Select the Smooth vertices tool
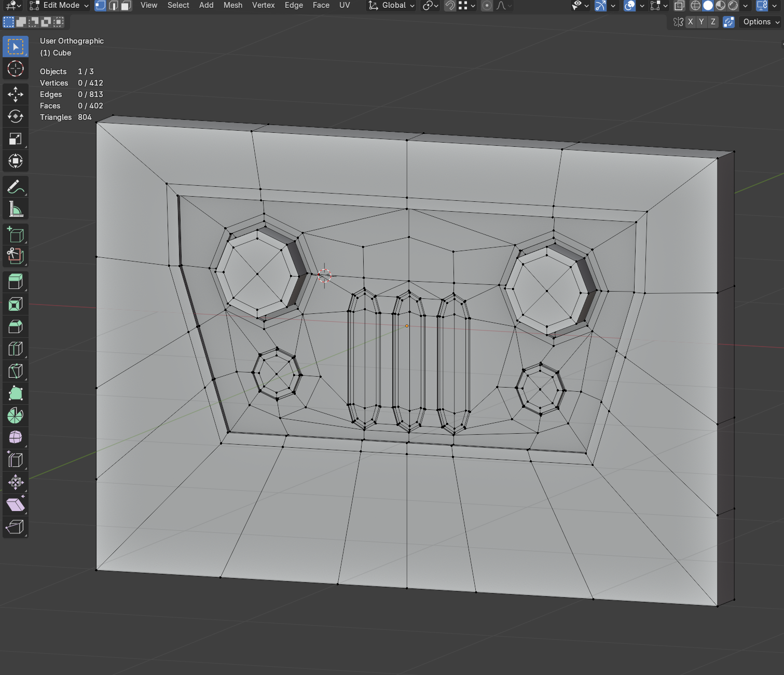 (x=16, y=437)
